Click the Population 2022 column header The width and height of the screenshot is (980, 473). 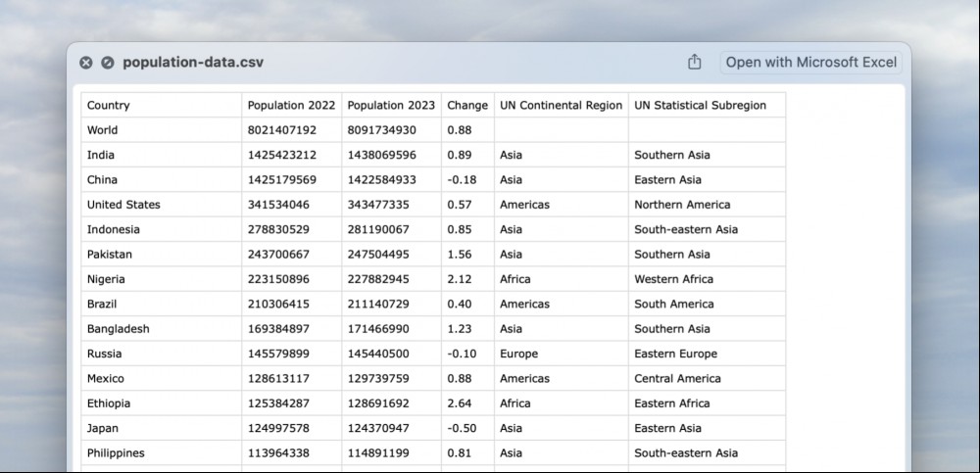[291, 105]
